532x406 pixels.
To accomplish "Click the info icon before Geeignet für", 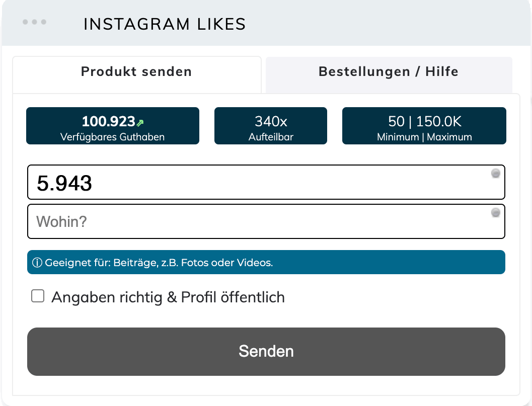I will pos(37,263).
